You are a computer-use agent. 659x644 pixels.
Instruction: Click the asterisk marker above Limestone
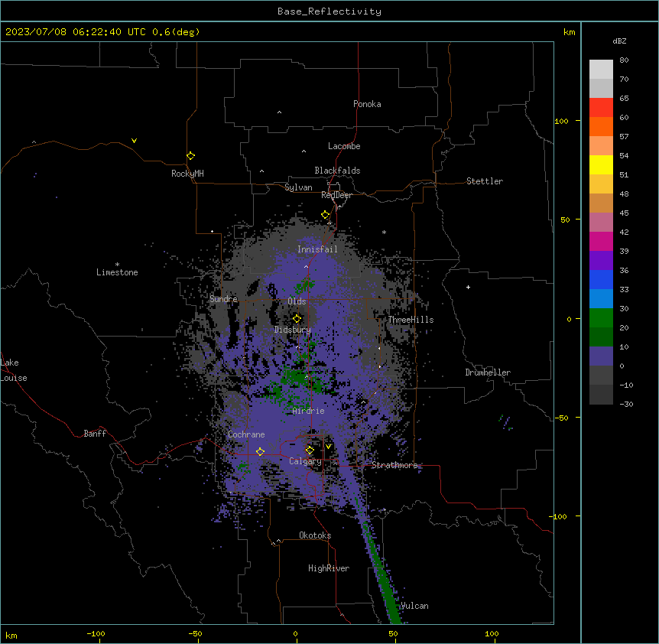(117, 265)
